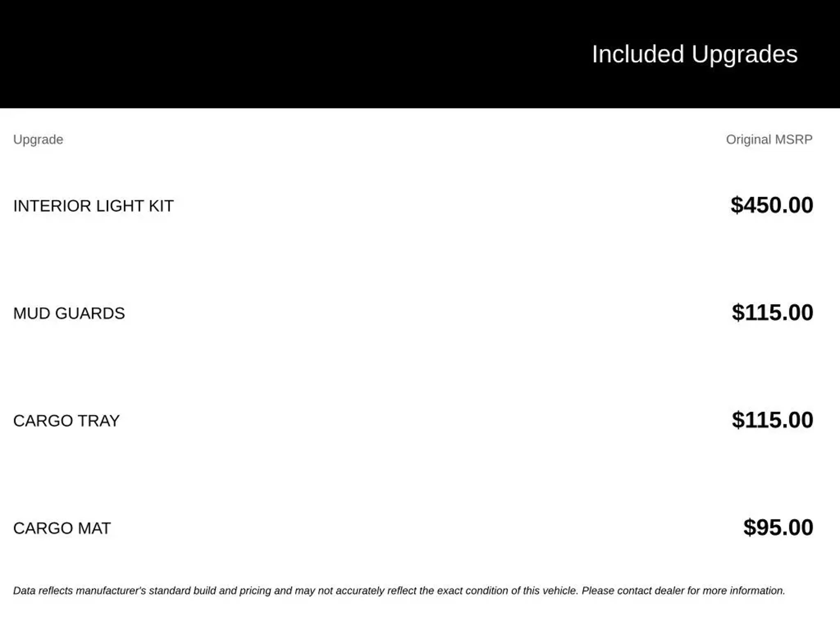Click the word TRAY in third row
The image size is (840, 630).
(x=98, y=421)
